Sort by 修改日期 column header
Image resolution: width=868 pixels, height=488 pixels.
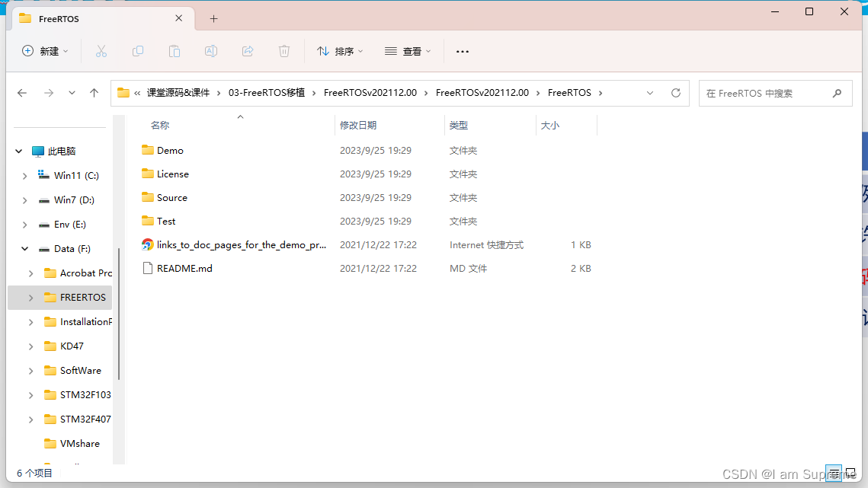(358, 126)
